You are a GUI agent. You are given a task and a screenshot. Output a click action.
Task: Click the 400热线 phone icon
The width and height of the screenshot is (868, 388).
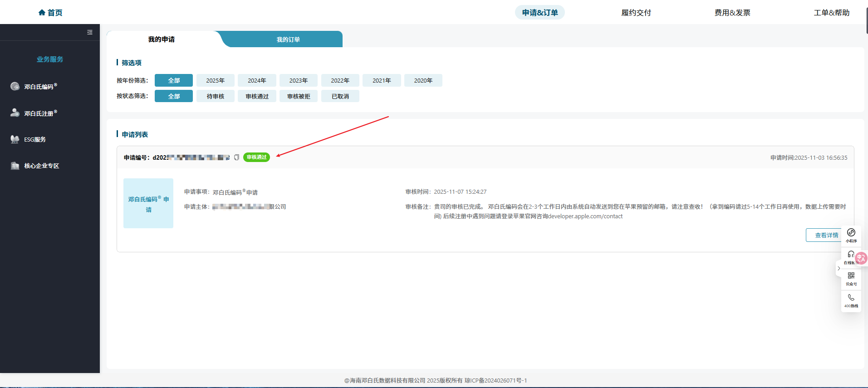(851, 298)
